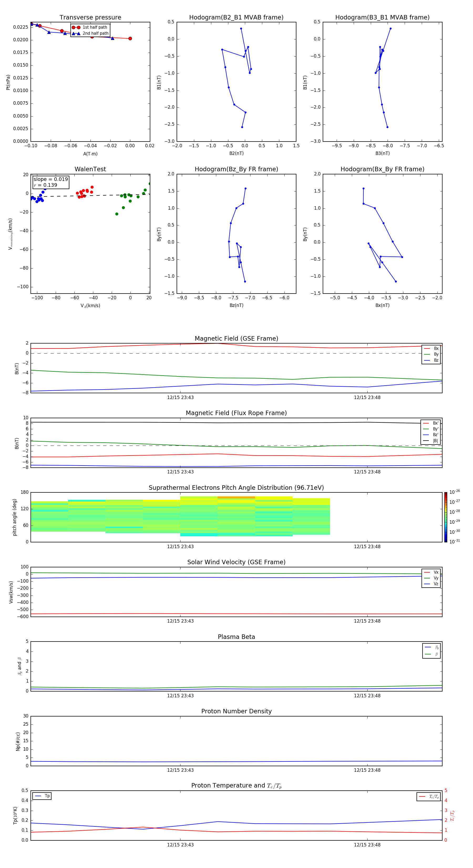Select the "slope = 0.019" annotation

[50, 179]
